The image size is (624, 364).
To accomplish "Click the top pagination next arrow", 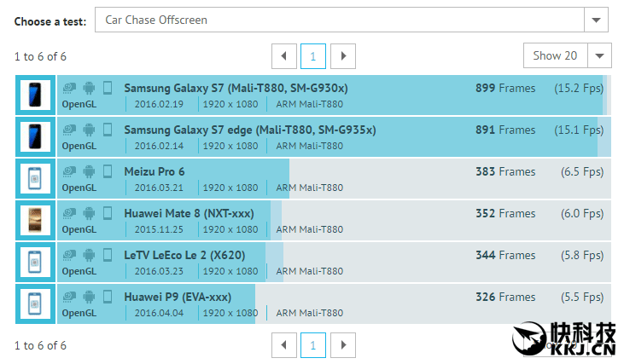I will (x=343, y=56).
